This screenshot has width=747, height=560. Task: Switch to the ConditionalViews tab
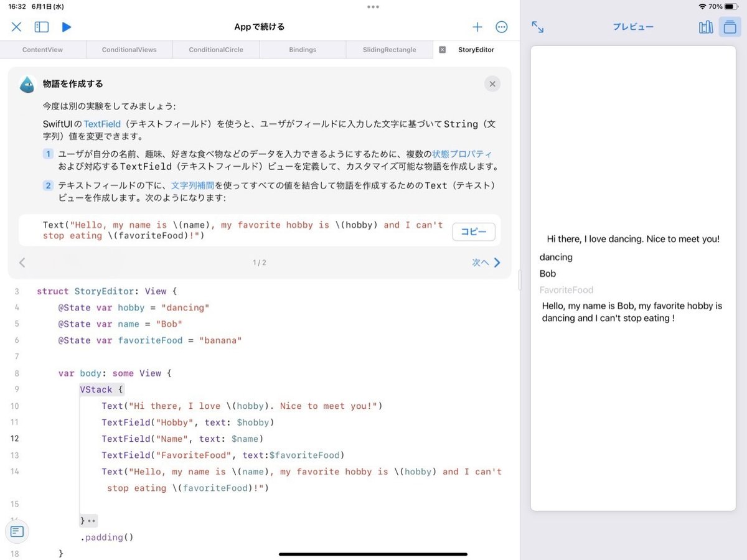pos(129,50)
